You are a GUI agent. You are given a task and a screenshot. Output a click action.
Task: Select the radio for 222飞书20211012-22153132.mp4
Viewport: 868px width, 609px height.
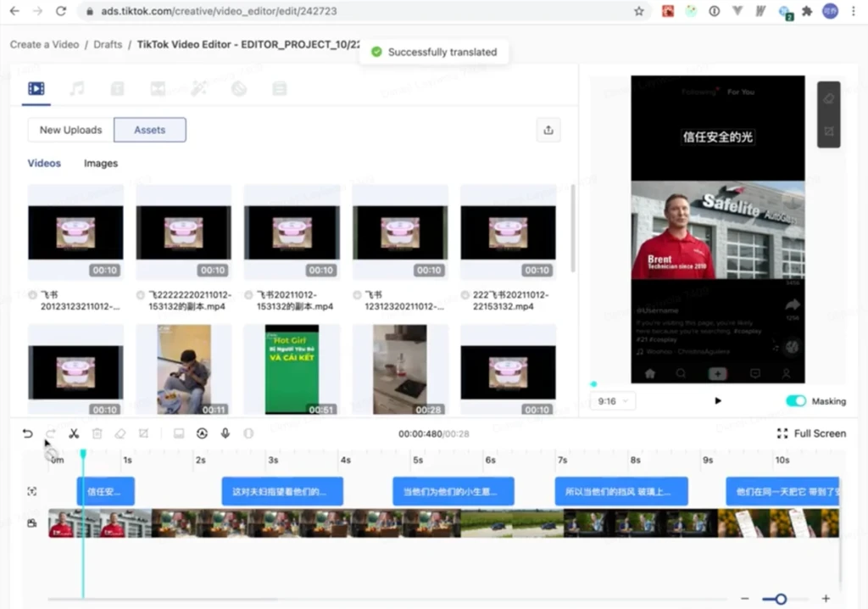tap(465, 295)
